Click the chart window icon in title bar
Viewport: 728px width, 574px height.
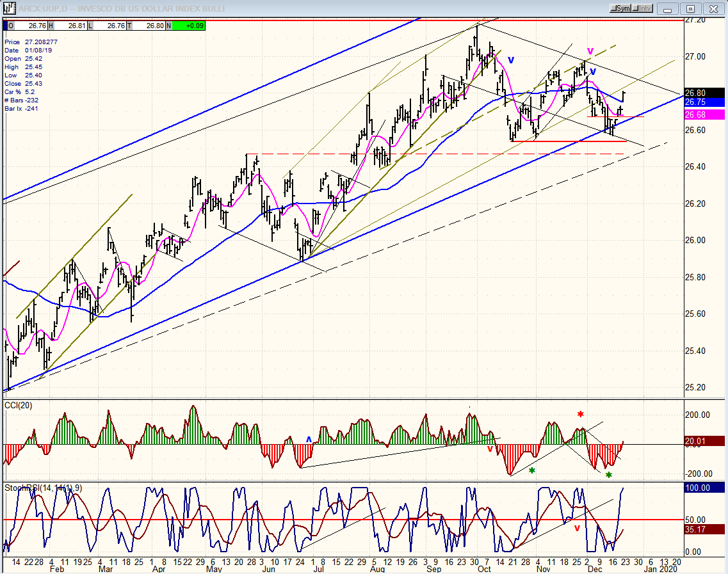9,8
